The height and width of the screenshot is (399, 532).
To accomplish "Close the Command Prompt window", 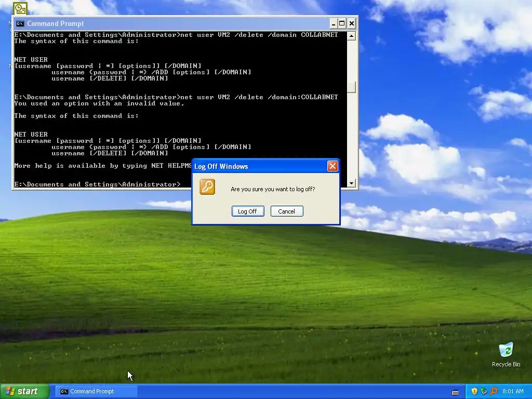I will pyautogui.click(x=352, y=23).
